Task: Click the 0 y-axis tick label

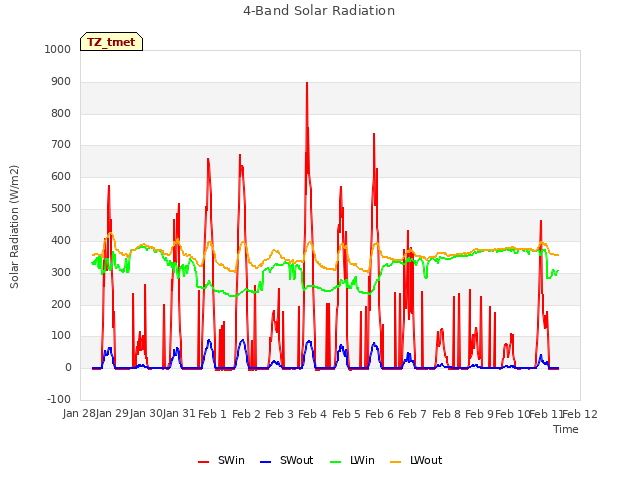Action: point(68,368)
